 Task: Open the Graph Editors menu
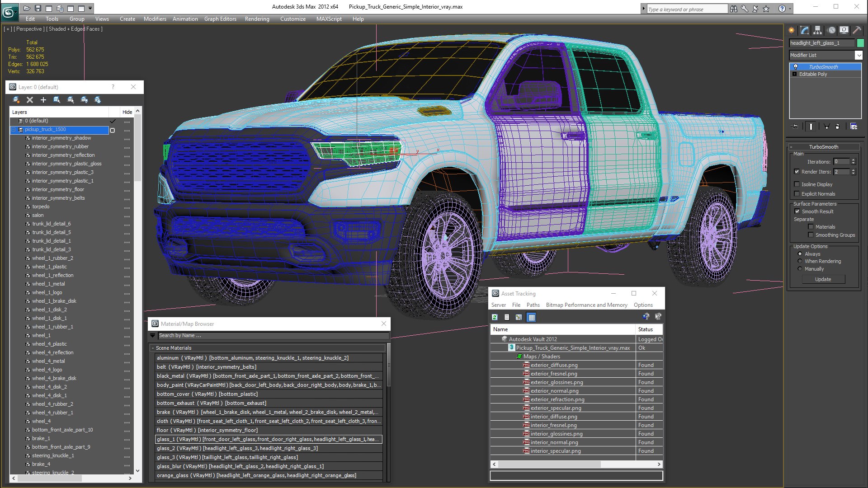coord(220,19)
